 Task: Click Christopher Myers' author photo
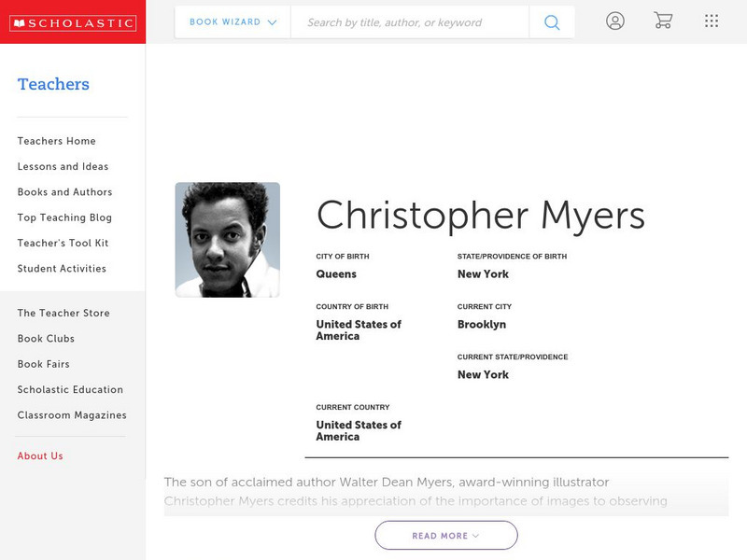pyautogui.click(x=228, y=239)
